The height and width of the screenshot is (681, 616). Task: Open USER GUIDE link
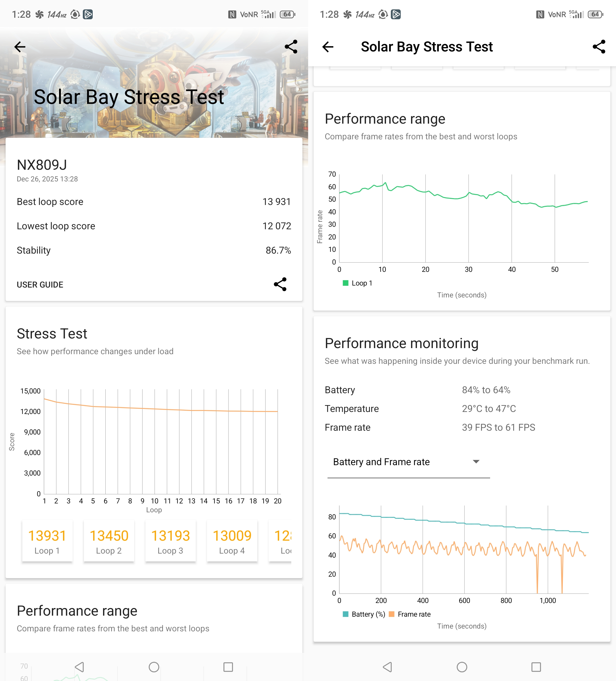[x=40, y=285]
